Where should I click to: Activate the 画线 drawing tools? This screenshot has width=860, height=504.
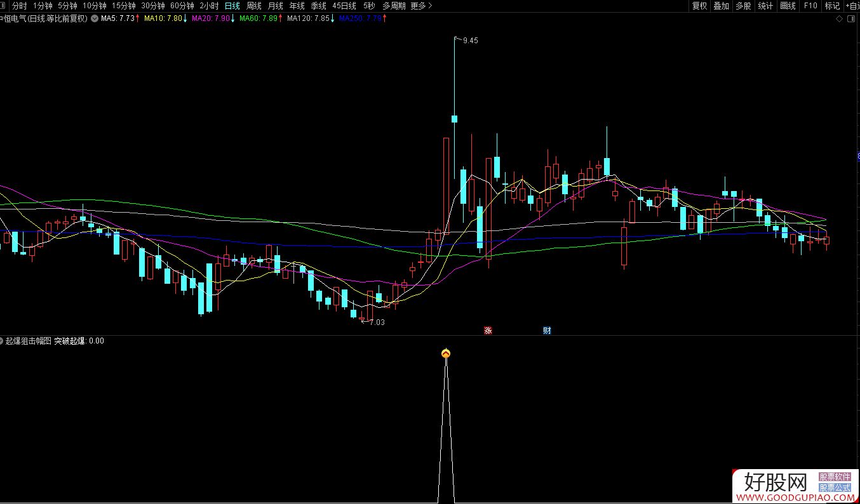click(788, 6)
